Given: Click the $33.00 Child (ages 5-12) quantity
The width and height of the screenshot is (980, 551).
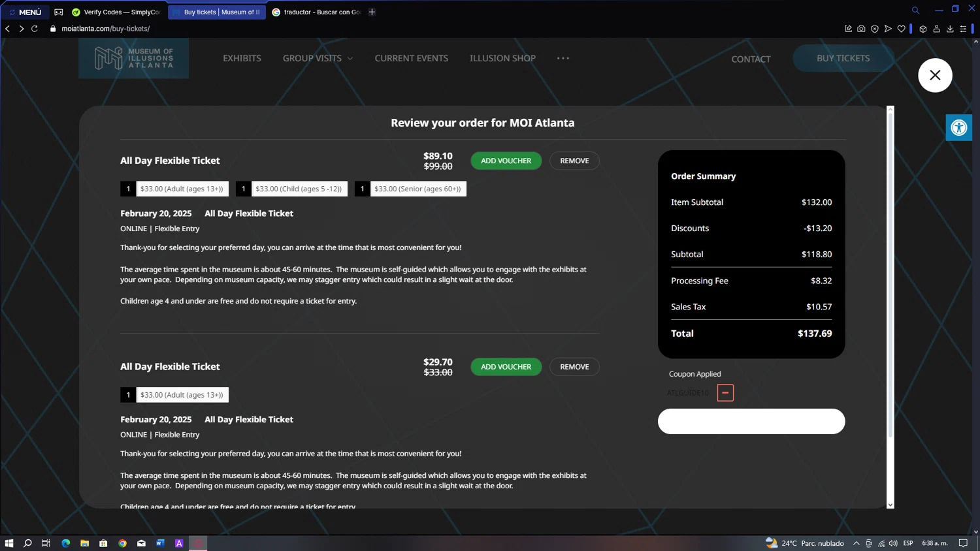Looking at the screenshot, I should point(244,189).
